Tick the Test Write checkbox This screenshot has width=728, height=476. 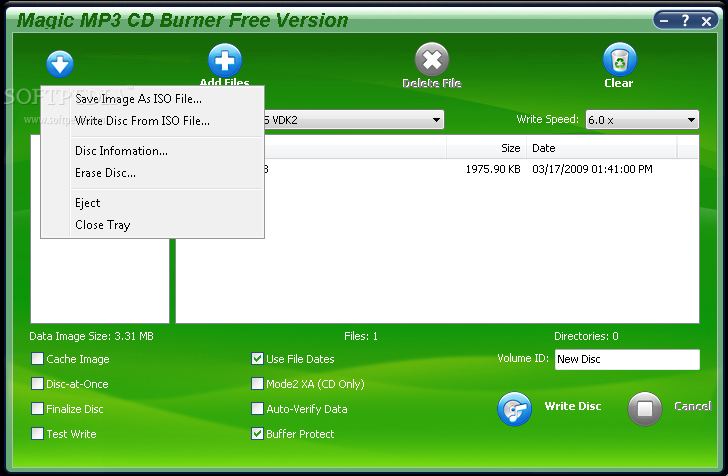coord(37,434)
